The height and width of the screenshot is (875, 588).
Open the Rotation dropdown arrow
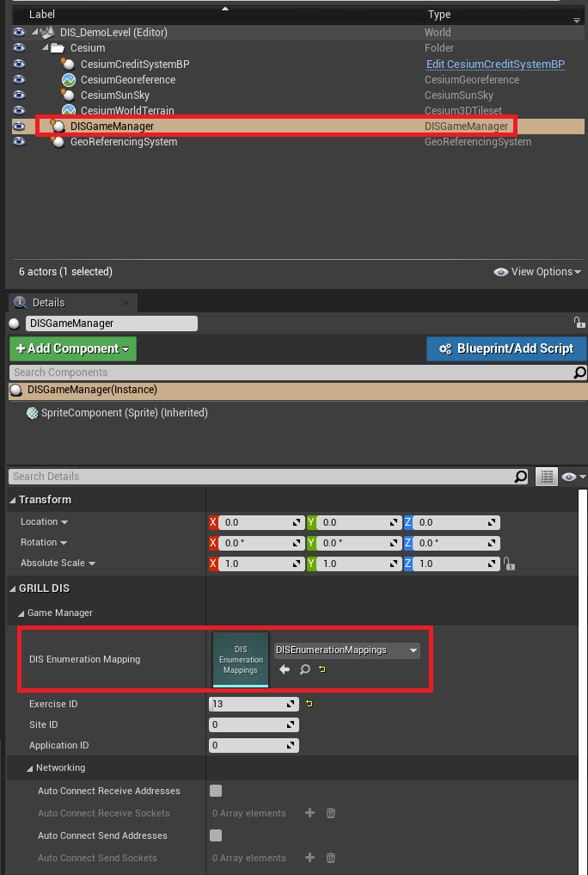pos(64,543)
